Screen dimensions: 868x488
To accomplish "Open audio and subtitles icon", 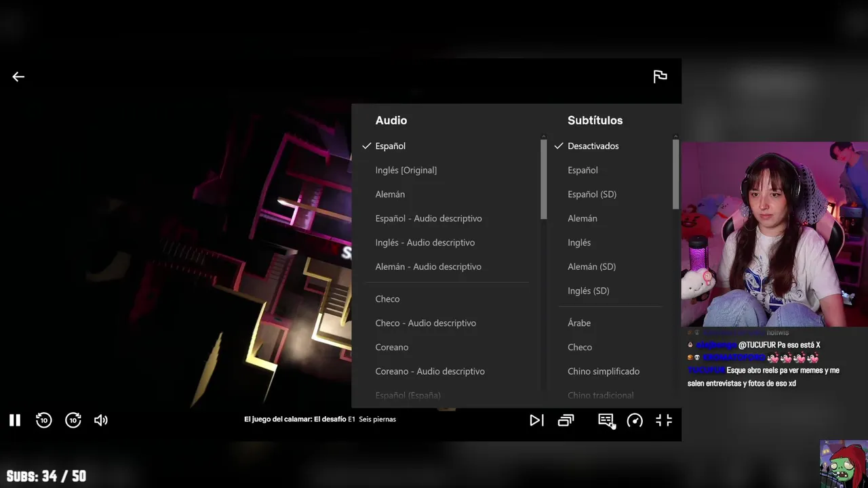I will (606, 420).
